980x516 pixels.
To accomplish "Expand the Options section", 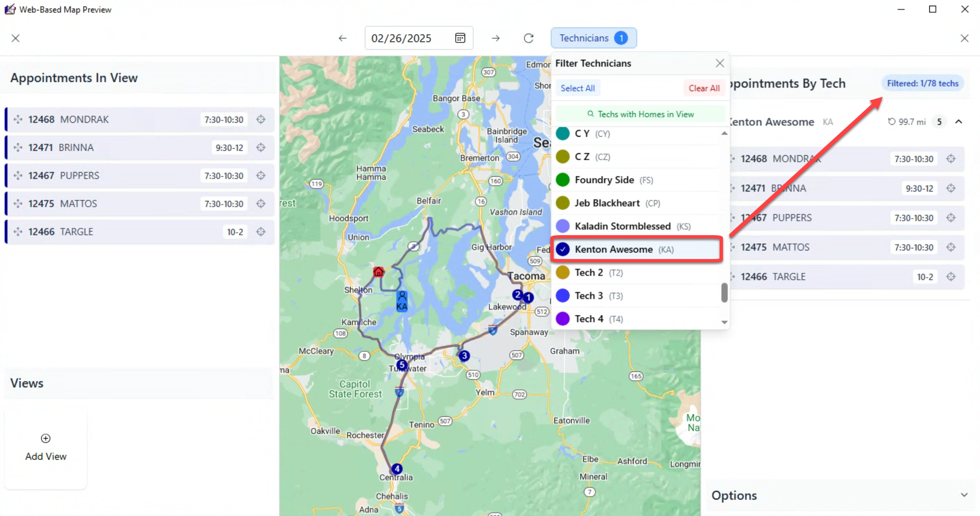I will (x=964, y=495).
